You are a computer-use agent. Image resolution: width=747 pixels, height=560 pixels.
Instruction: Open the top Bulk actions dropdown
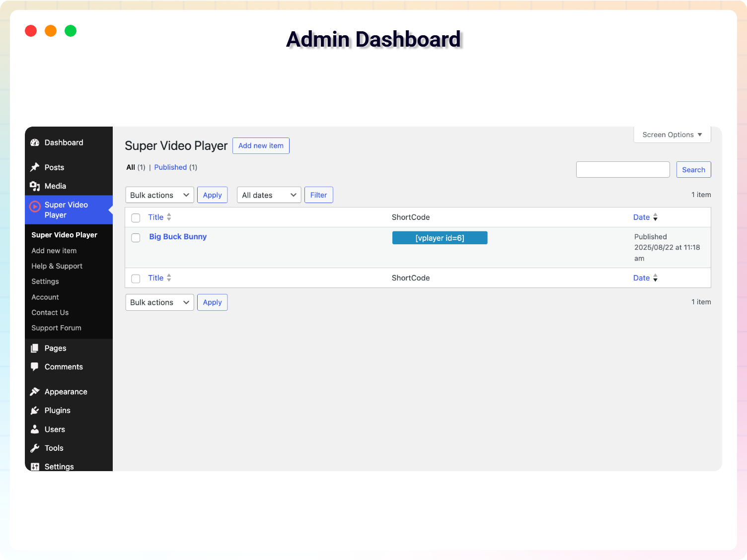click(159, 195)
